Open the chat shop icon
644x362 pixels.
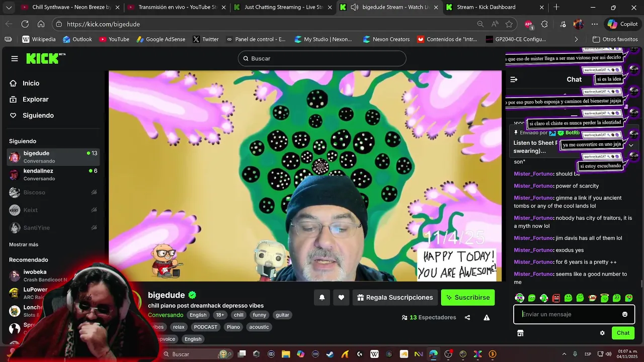point(520,333)
